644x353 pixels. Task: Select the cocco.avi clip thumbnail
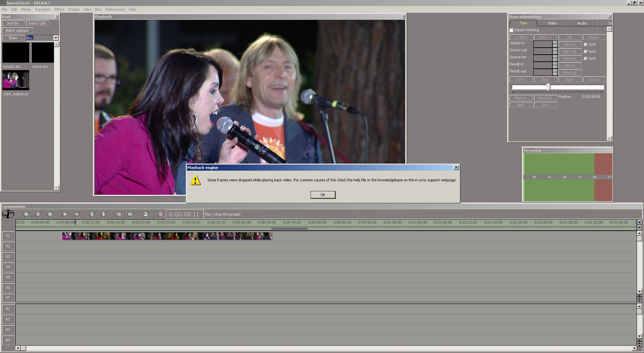(43, 53)
